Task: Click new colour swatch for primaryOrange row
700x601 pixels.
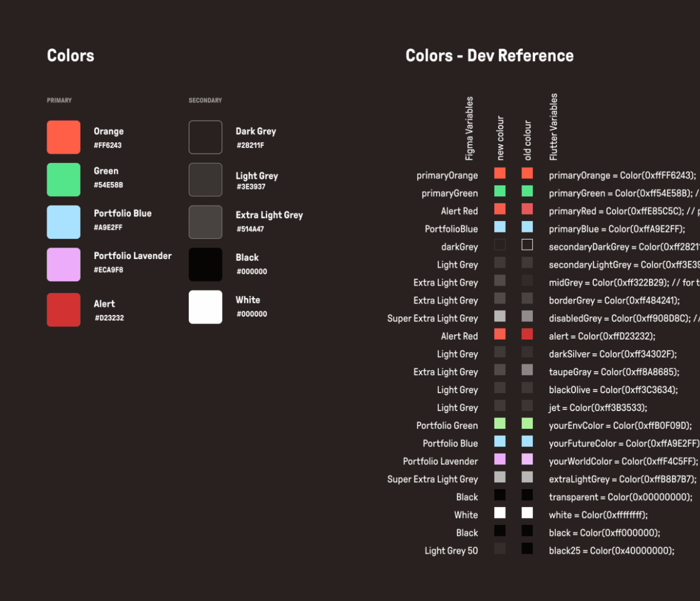Action: pos(500,173)
